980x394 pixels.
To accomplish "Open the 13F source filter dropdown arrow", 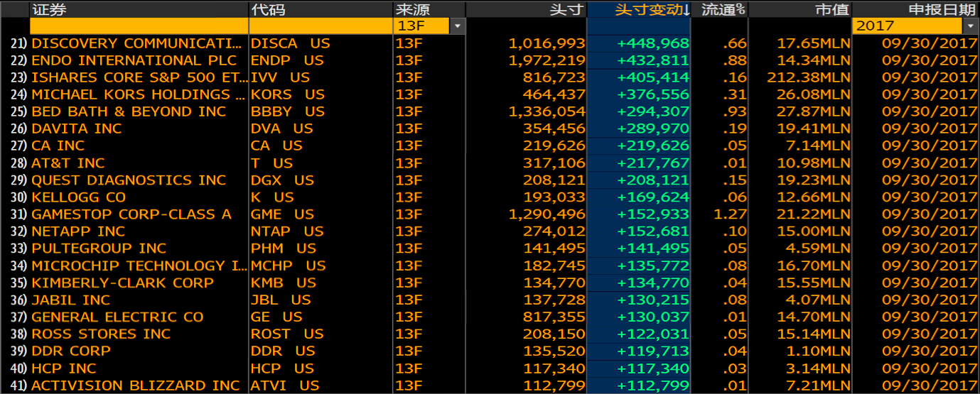I will [x=457, y=26].
